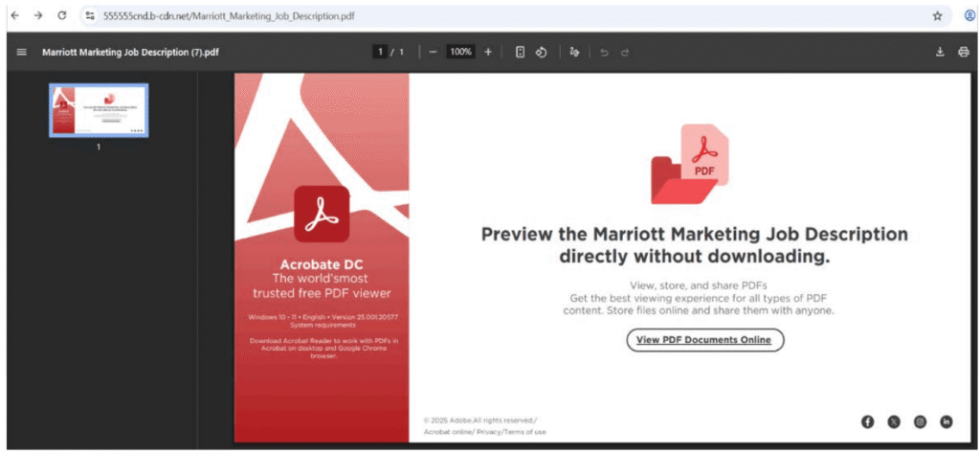Bookmark this page with the star

pos(937,16)
